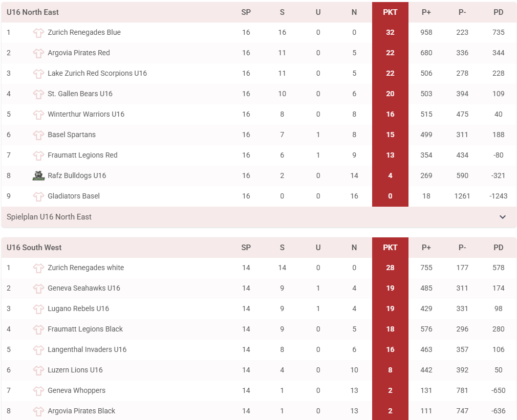Select PKT column header in U16 North East

390,12
